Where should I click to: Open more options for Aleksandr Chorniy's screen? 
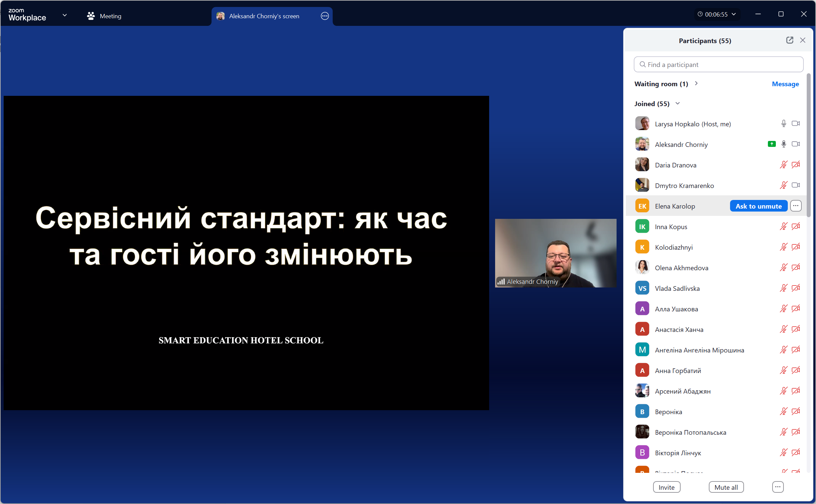pyautogui.click(x=325, y=16)
